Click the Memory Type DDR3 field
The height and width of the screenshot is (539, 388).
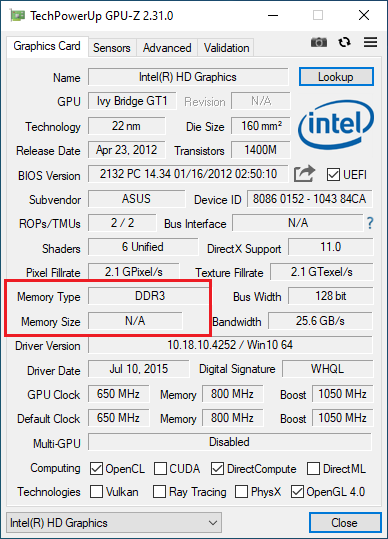(x=149, y=296)
